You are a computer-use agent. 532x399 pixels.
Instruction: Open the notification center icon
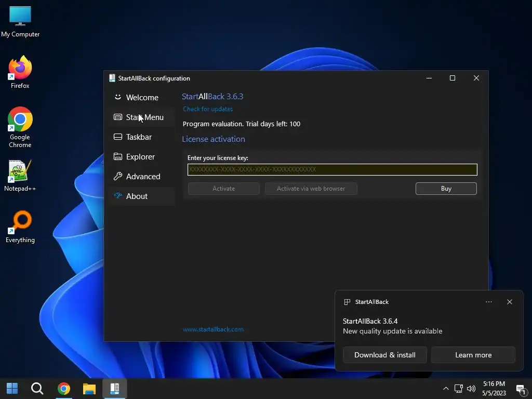[521, 389]
